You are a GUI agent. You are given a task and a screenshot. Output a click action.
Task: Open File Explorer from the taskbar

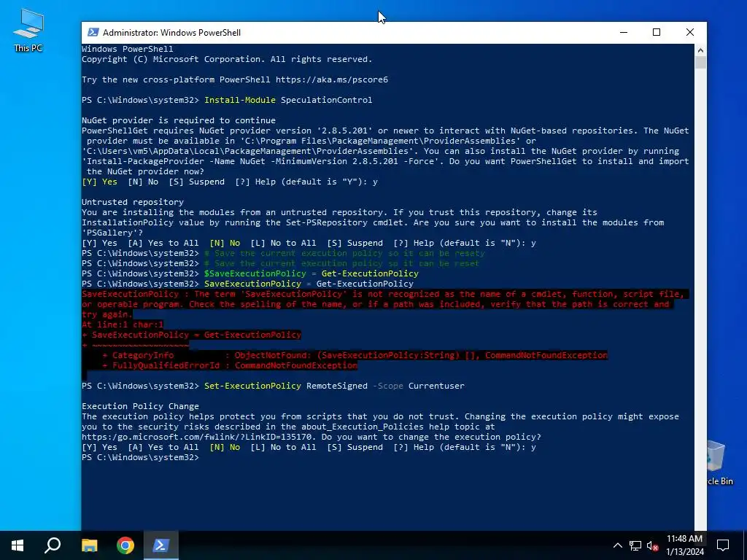(89, 545)
